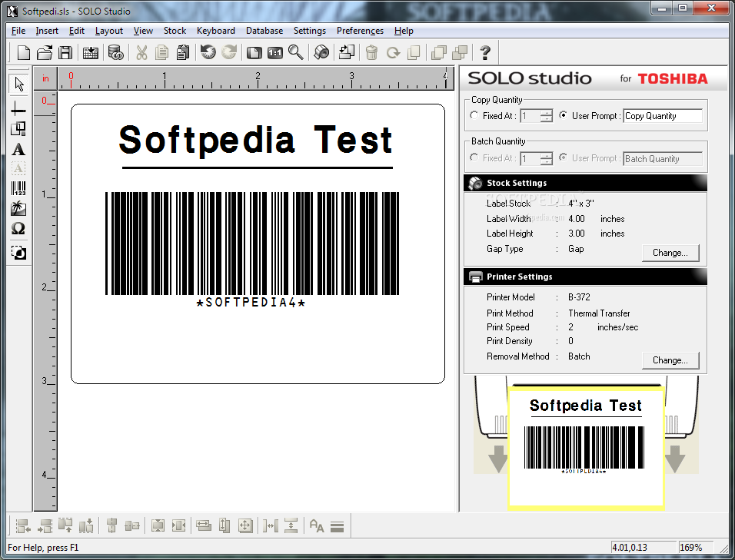Open the File menu
The height and width of the screenshot is (560, 735).
coord(18,31)
